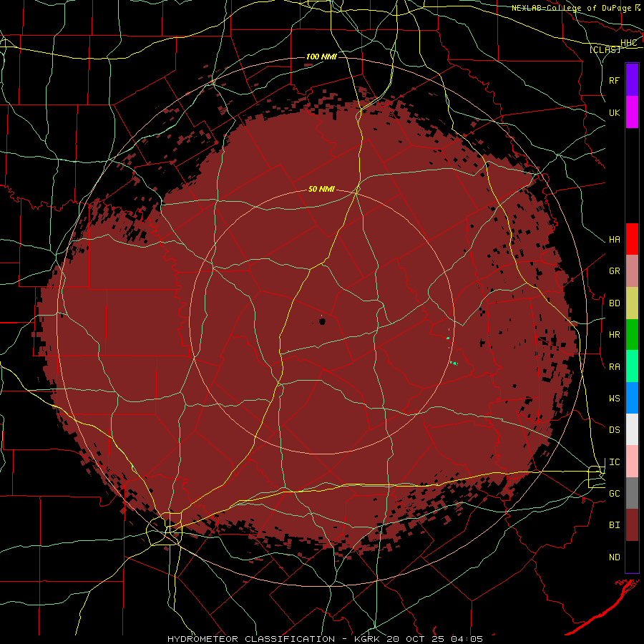This screenshot has width=644, height=644.
Task: Click the "BD" legend label
Action: (615, 303)
